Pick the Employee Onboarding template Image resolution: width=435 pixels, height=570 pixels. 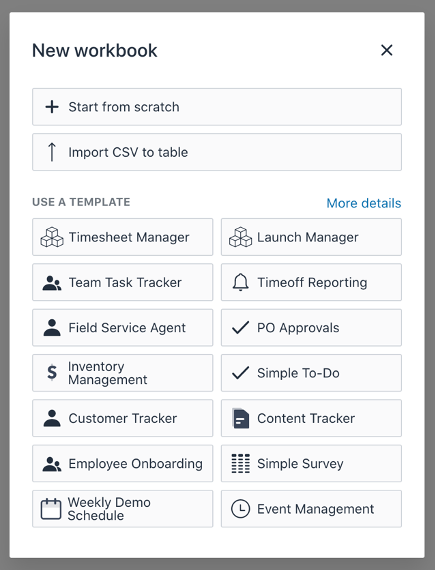[x=122, y=463]
